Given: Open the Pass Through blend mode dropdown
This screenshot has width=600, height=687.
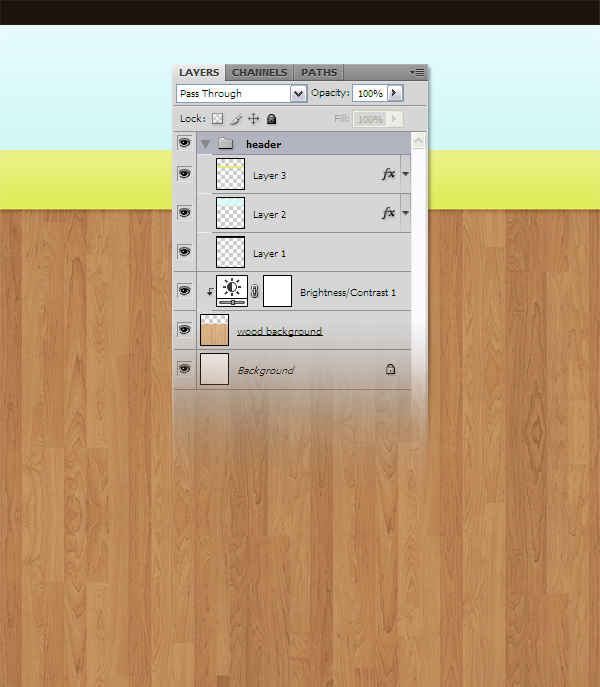Looking at the screenshot, I should point(298,94).
